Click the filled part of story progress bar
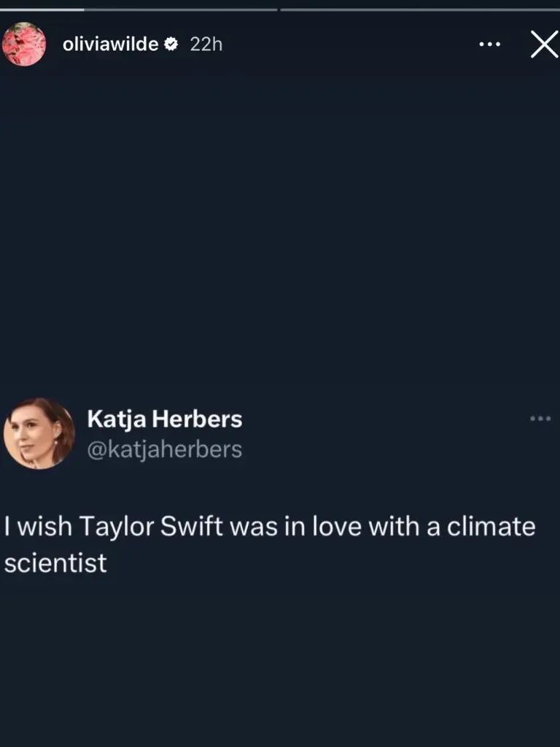The height and width of the screenshot is (747, 560). click(42, 9)
